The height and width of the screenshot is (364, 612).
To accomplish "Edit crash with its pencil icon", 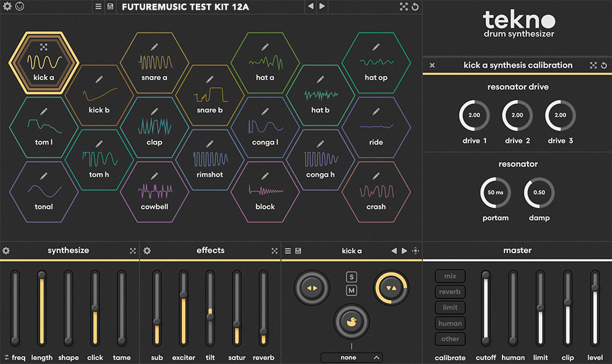I will click(376, 176).
